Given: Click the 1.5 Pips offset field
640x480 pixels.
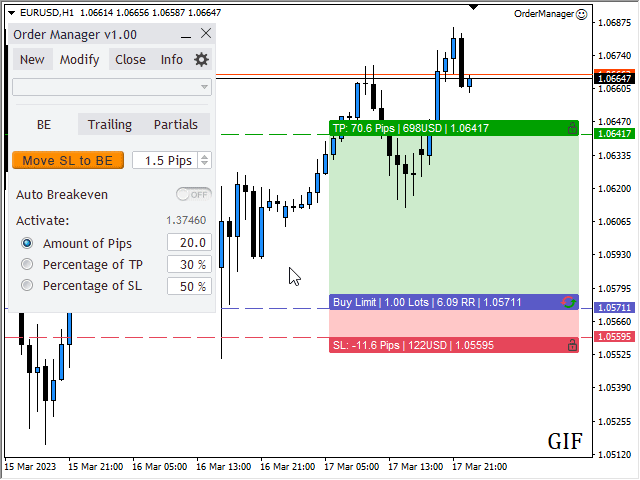Looking at the screenshot, I should point(165,160).
